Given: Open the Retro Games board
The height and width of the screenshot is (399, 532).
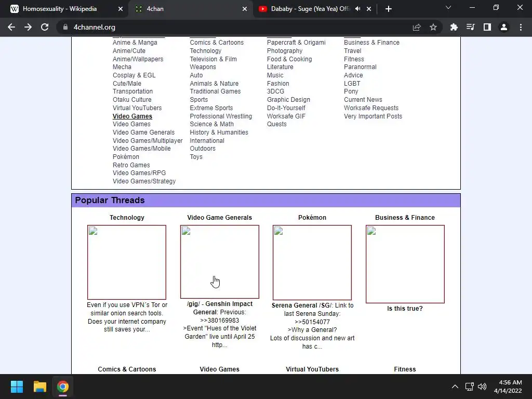Looking at the screenshot, I should (131, 165).
